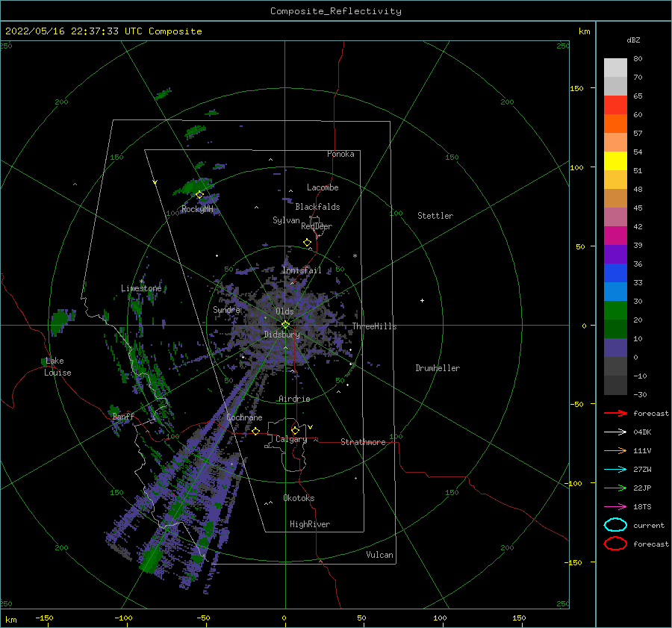Click the yellow diamond marker near Cochrane
672x628 pixels.
pos(256,432)
